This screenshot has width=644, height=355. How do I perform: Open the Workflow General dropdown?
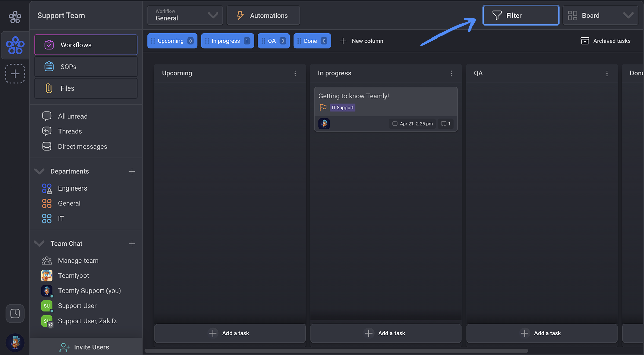tap(185, 16)
